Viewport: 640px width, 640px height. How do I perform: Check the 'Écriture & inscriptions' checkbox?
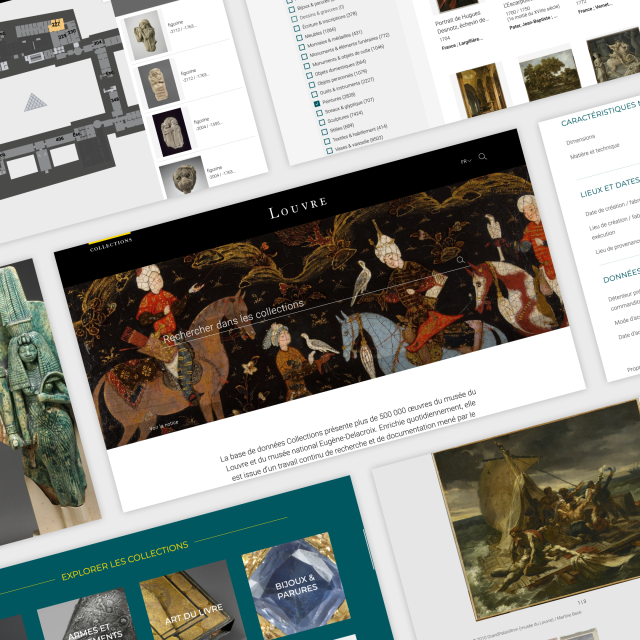297,29
